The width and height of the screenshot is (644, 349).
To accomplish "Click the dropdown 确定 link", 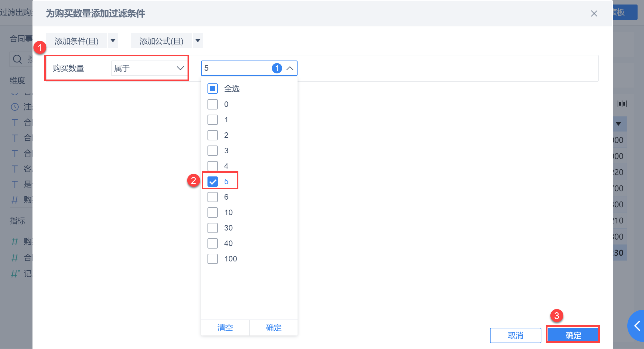I will click(273, 328).
